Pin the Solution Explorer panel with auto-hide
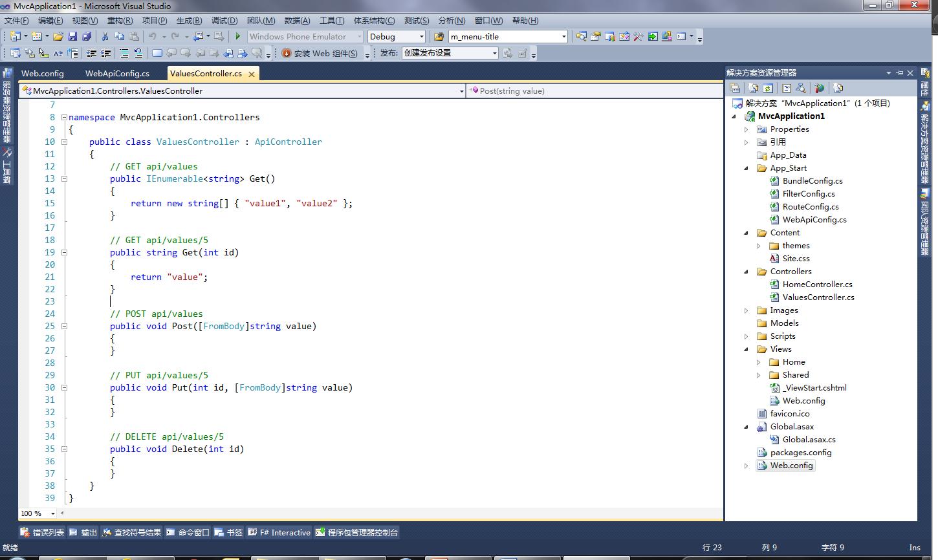The height and width of the screenshot is (560, 938). pyautogui.click(x=899, y=73)
